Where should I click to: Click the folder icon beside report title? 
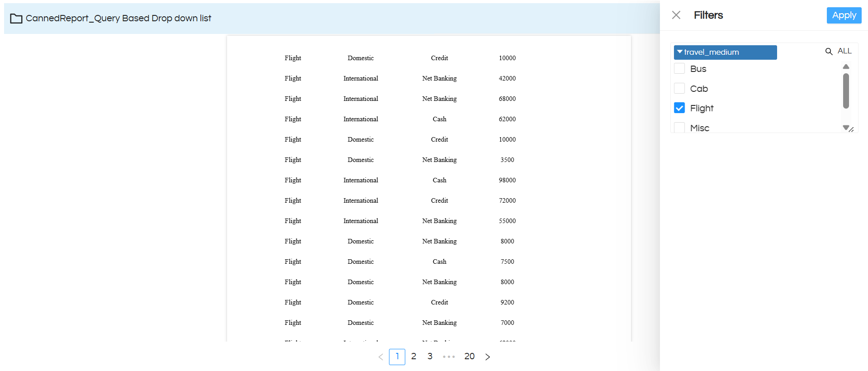click(x=16, y=19)
